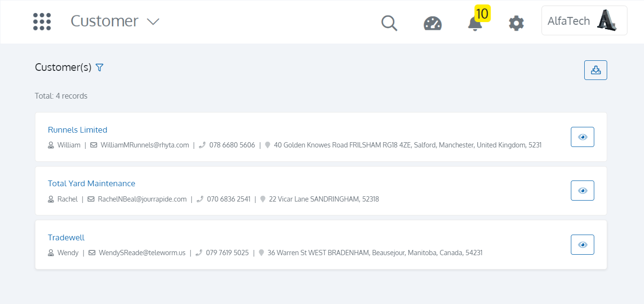
Task: Click location pin beside Golden Knowes address
Action: click(x=268, y=145)
